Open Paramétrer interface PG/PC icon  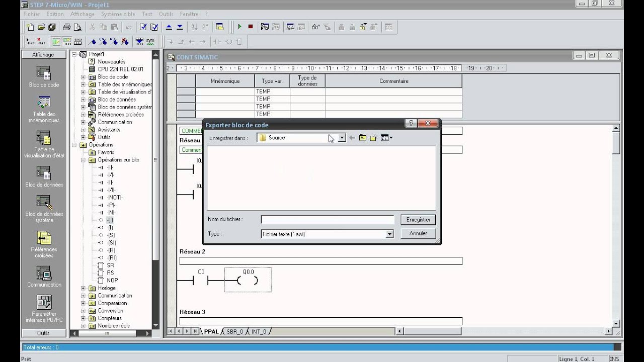pyautogui.click(x=44, y=309)
